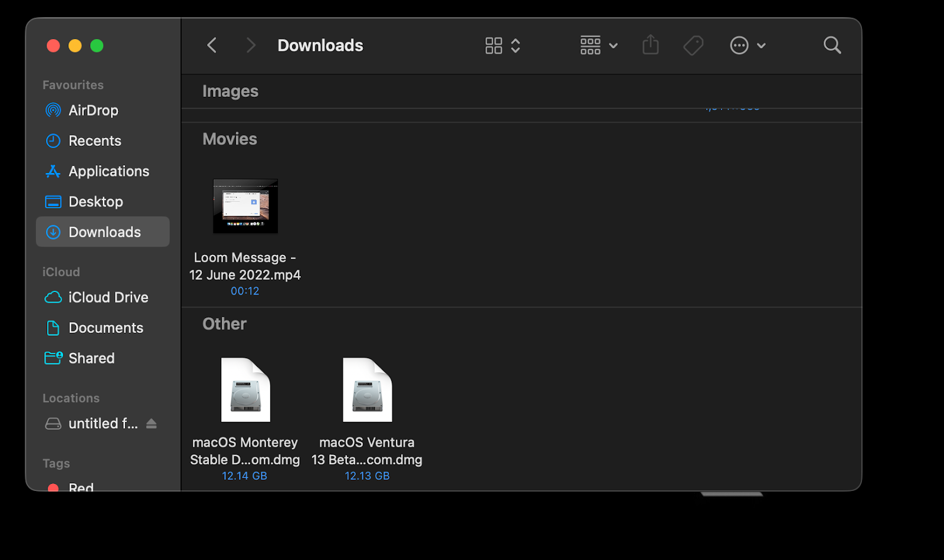This screenshot has width=944, height=560.
Task: Click the Movies group header
Action: (x=230, y=139)
